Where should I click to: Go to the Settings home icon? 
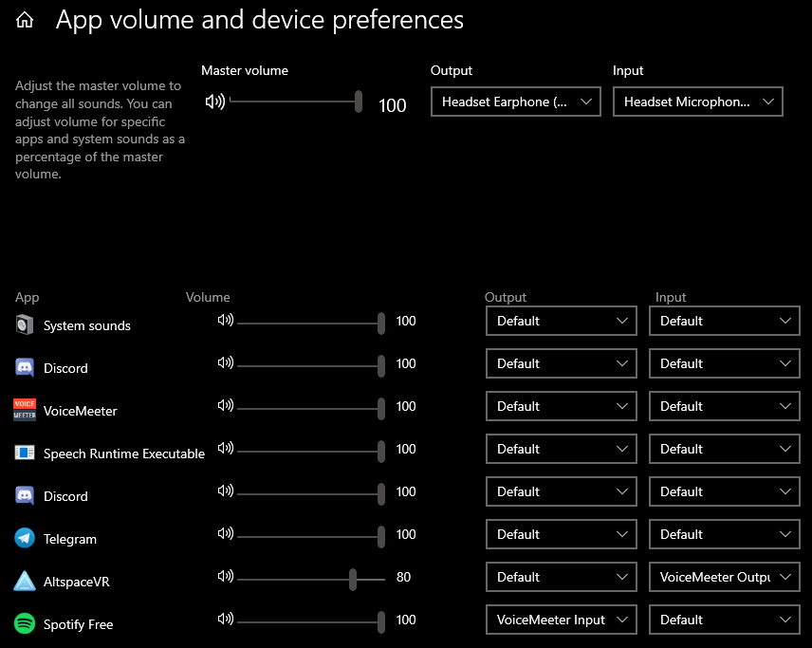[25, 20]
